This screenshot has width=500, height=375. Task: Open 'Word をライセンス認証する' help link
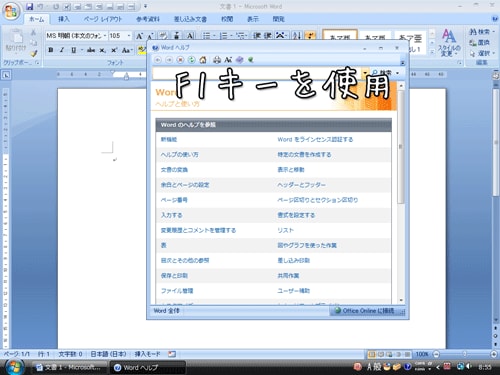tap(315, 139)
